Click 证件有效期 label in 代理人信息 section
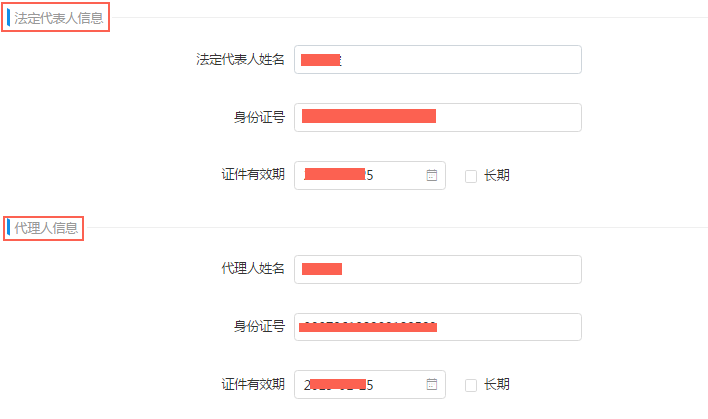 (x=253, y=384)
